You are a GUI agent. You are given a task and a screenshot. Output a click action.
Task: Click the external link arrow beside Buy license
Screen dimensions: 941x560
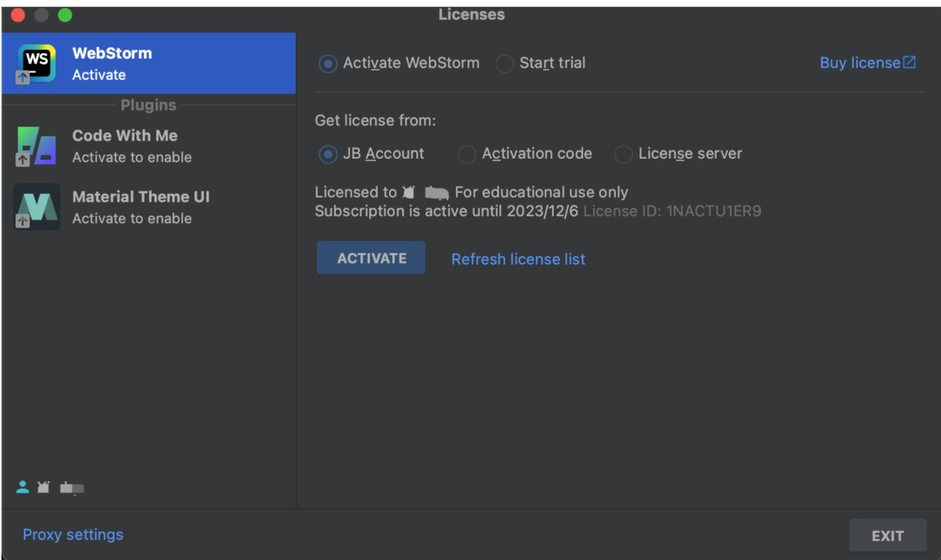pos(910,63)
